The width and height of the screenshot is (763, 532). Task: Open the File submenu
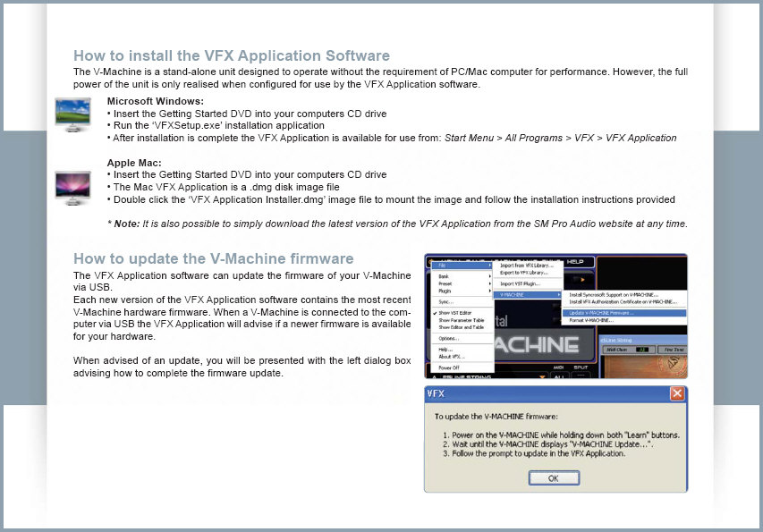tap(462, 266)
